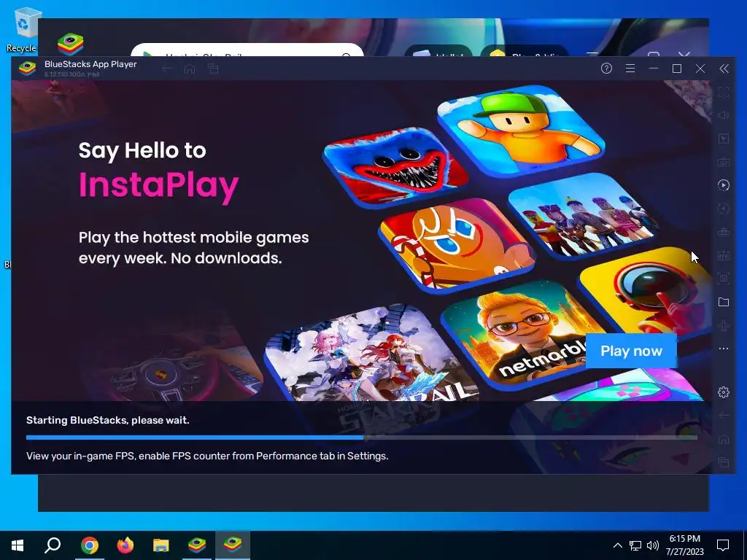Image resolution: width=747 pixels, height=560 pixels.
Task: Click the FPS counter tip text
Action: (x=207, y=456)
